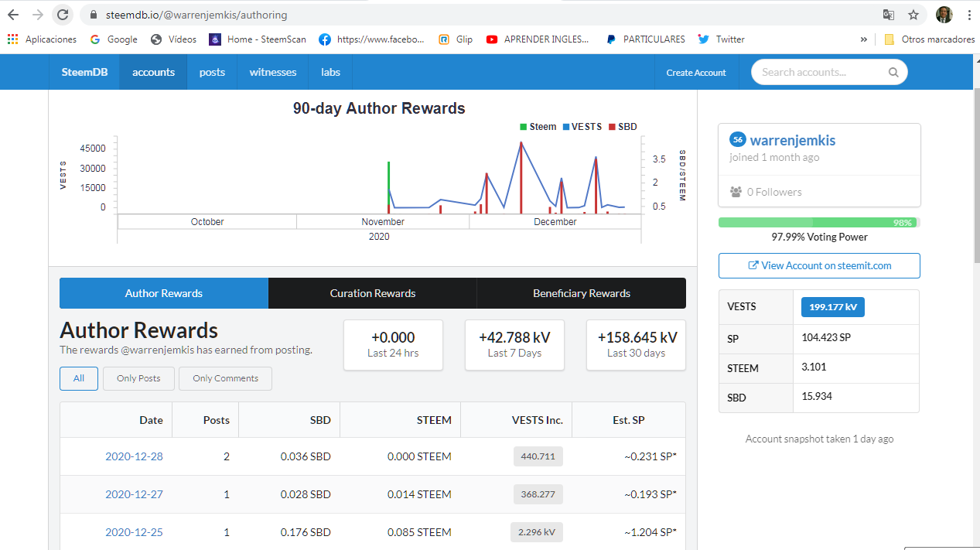Open the 2020-12-28 date link
This screenshot has width=980, height=550.
click(x=134, y=456)
